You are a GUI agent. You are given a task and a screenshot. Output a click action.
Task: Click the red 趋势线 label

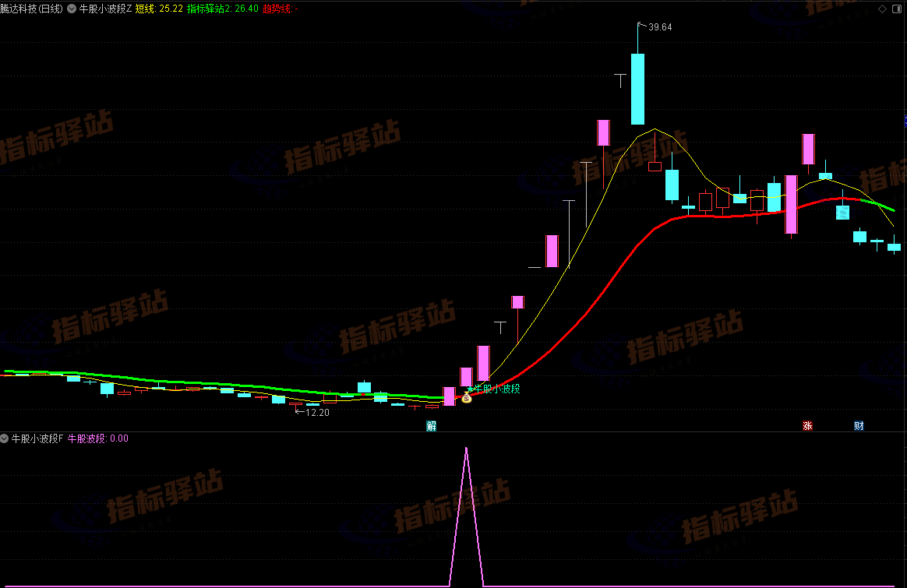280,9
